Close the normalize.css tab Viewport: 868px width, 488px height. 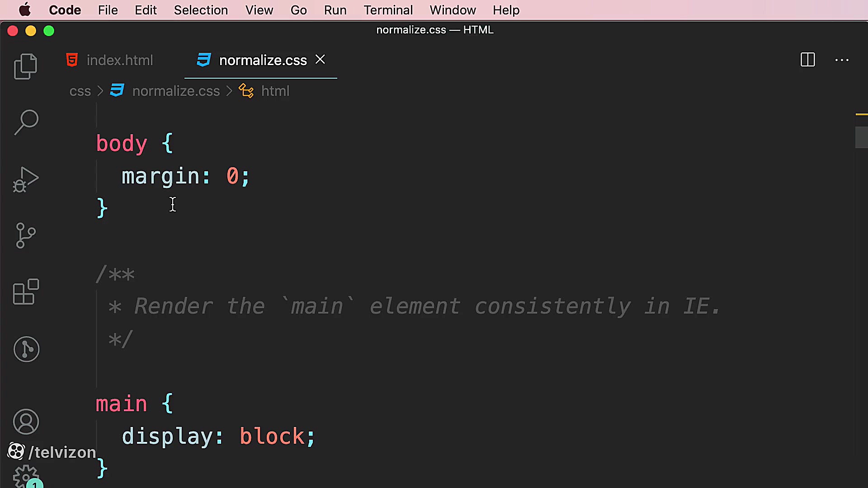[x=320, y=59]
